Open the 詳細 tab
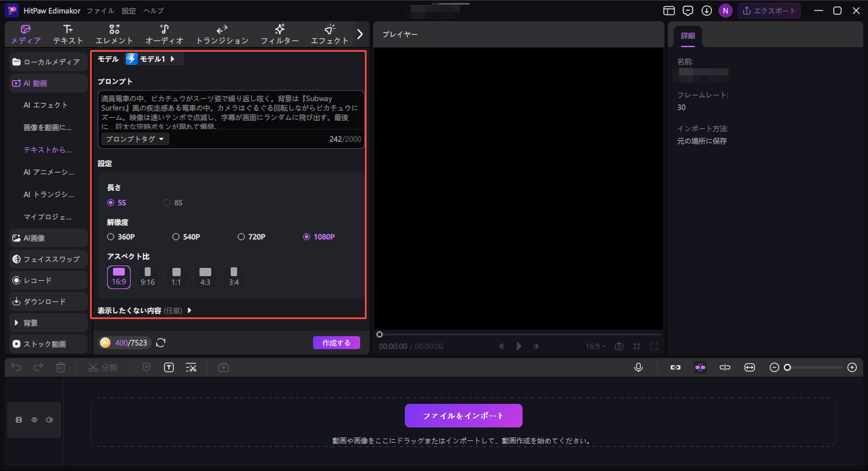 [x=688, y=36]
